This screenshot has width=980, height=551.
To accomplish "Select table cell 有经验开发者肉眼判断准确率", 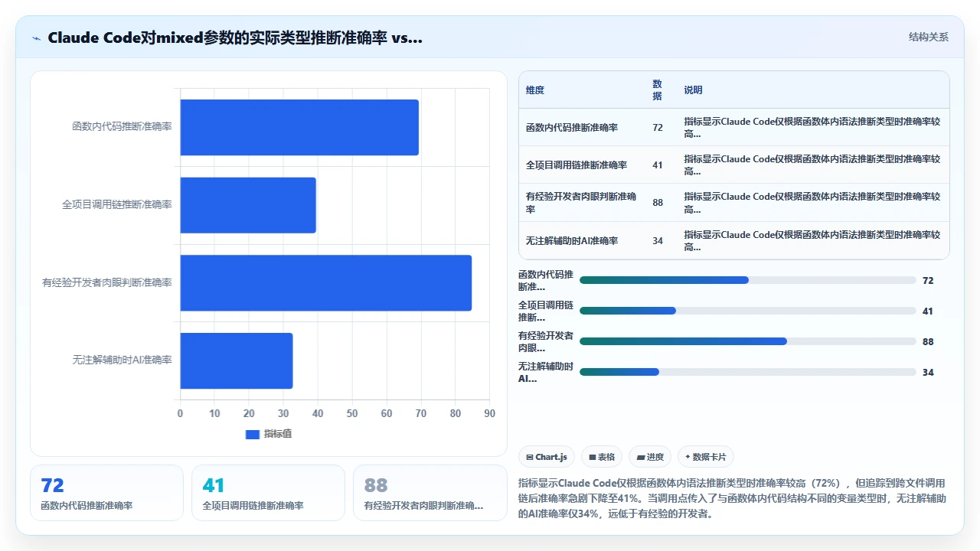I will (581, 203).
